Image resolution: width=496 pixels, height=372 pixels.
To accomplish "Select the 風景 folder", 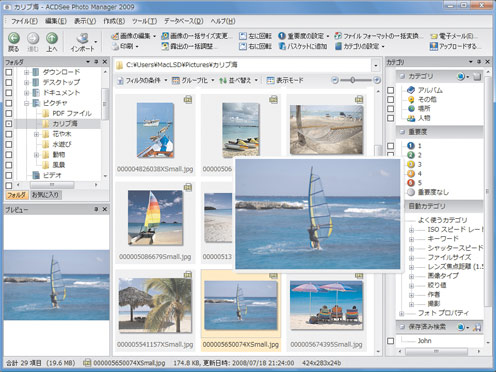I will click(x=59, y=165).
